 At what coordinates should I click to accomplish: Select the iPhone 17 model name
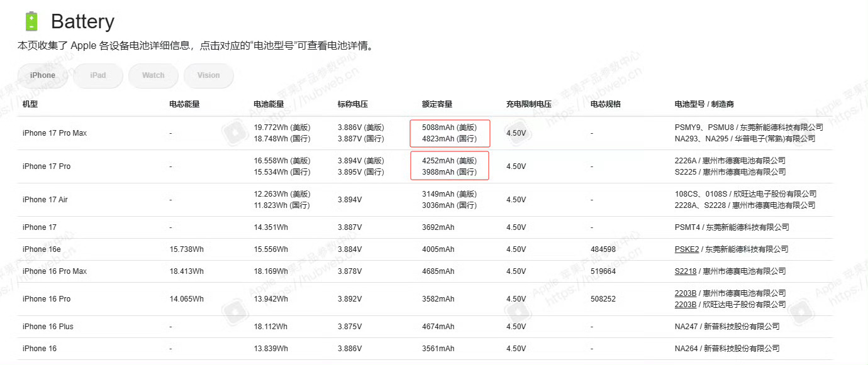[39, 227]
